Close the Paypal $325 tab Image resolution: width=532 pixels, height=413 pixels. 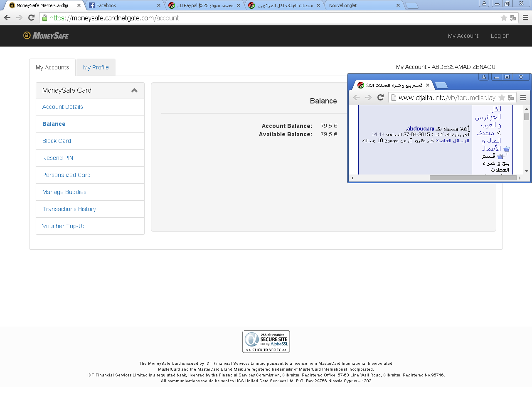point(239,5)
